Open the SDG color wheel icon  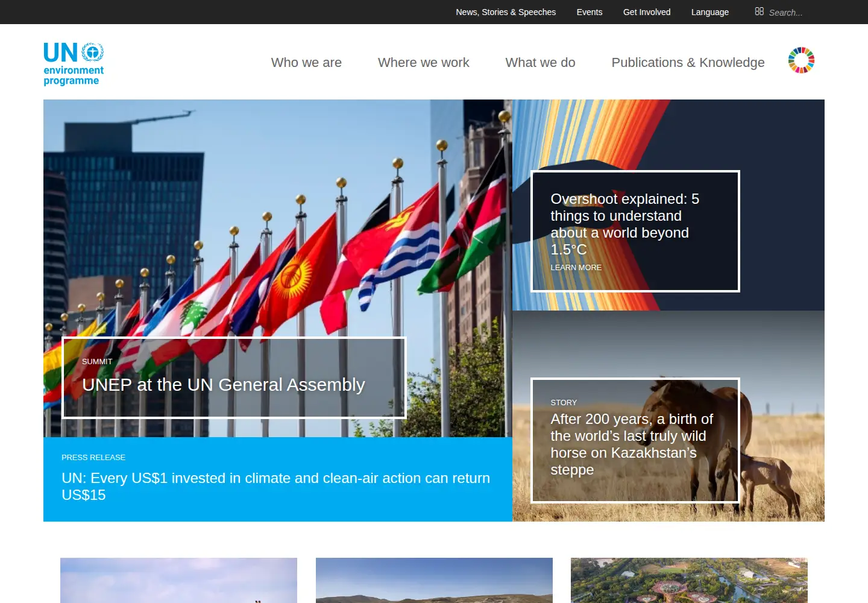[x=801, y=60]
